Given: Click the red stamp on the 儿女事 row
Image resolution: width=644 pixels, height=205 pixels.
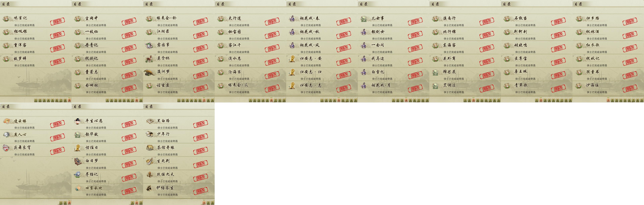Looking at the screenshot, I should click(415, 21).
